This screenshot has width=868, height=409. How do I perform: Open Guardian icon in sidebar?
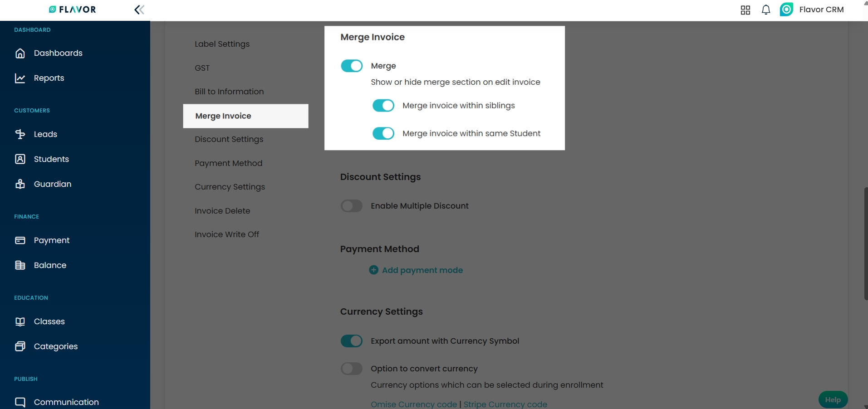click(20, 184)
